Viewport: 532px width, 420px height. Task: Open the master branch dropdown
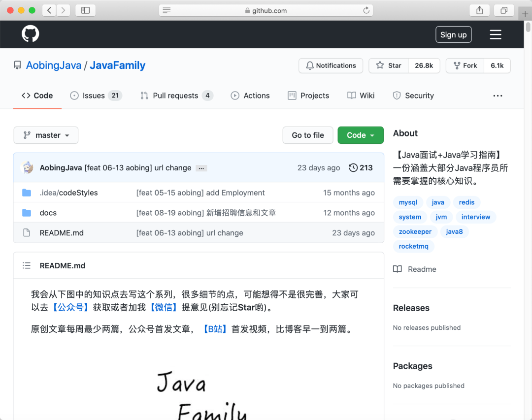(46, 135)
